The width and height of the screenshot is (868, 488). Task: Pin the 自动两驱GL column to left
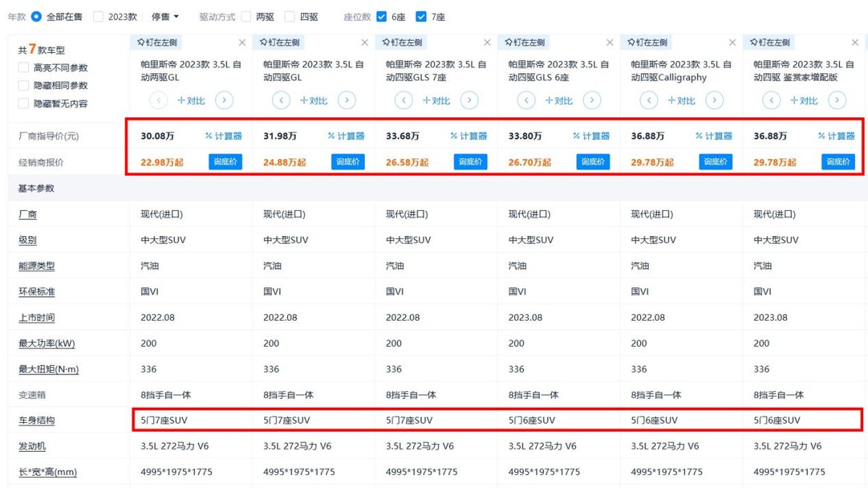tap(158, 43)
